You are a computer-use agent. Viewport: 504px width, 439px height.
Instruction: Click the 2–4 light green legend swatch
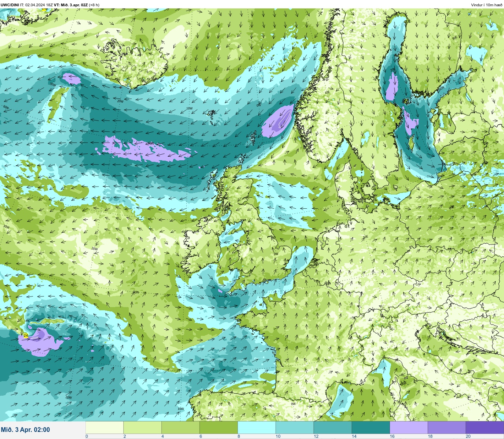(143, 428)
